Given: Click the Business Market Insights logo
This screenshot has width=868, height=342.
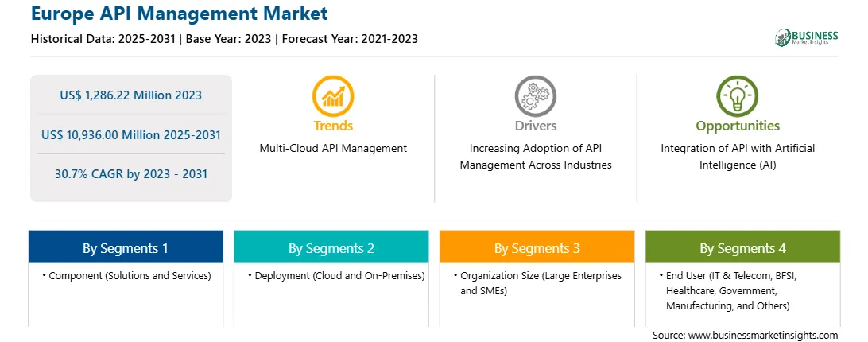Looking at the screenshot, I should coord(807,37).
